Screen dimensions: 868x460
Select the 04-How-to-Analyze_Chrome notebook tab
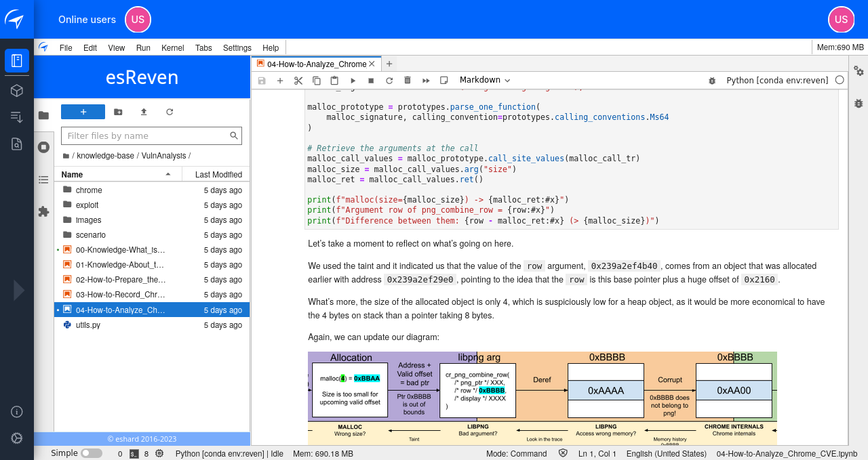click(315, 63)
